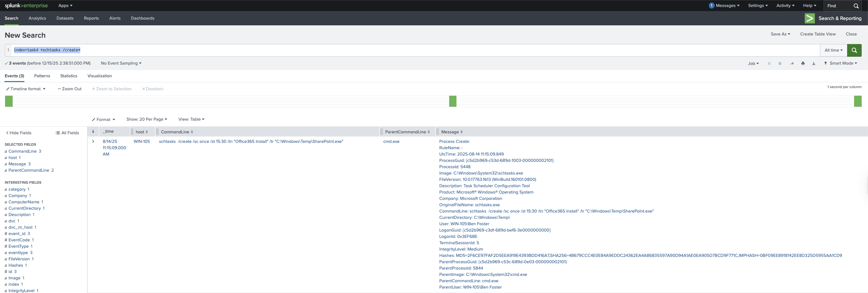Switch to the Visualization tab

click(100, 76)
